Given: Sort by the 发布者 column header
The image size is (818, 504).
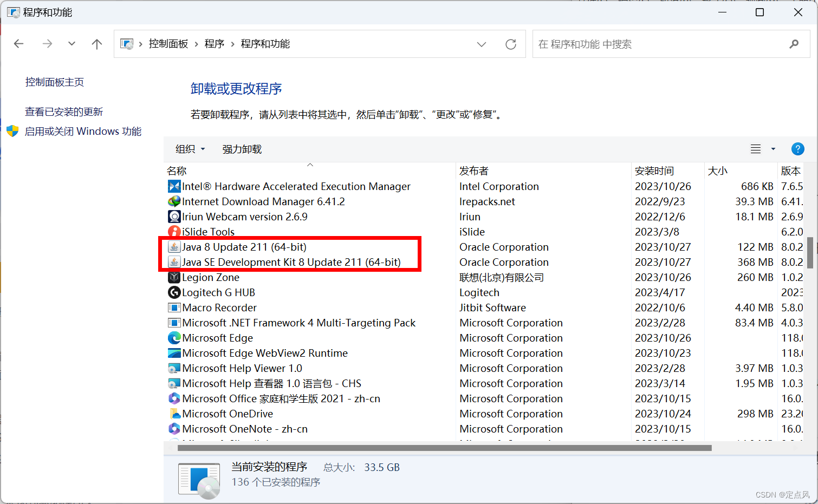Looking at the screenshot, I should click(x=544, y=171).
